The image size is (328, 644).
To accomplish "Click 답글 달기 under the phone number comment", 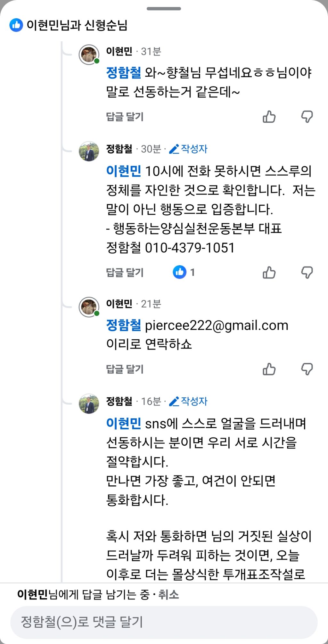I will pos(125,273).
